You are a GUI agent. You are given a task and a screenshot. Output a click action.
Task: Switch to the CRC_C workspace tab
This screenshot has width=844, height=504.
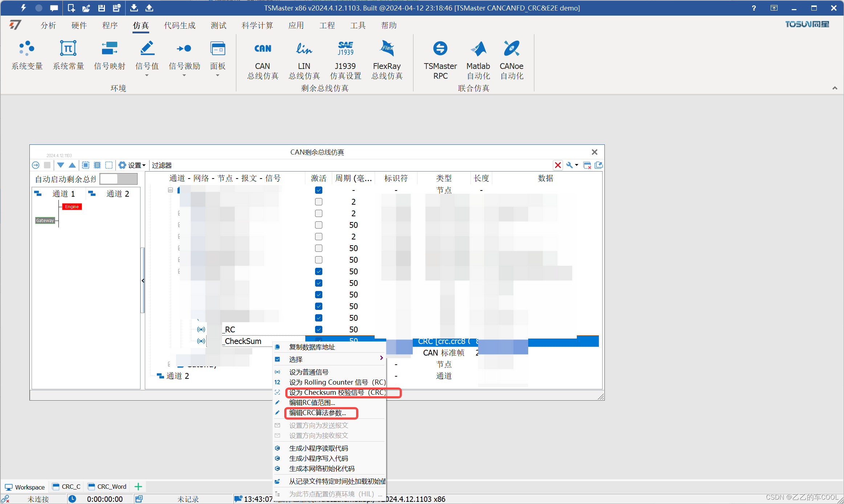(x=66, y=487)
